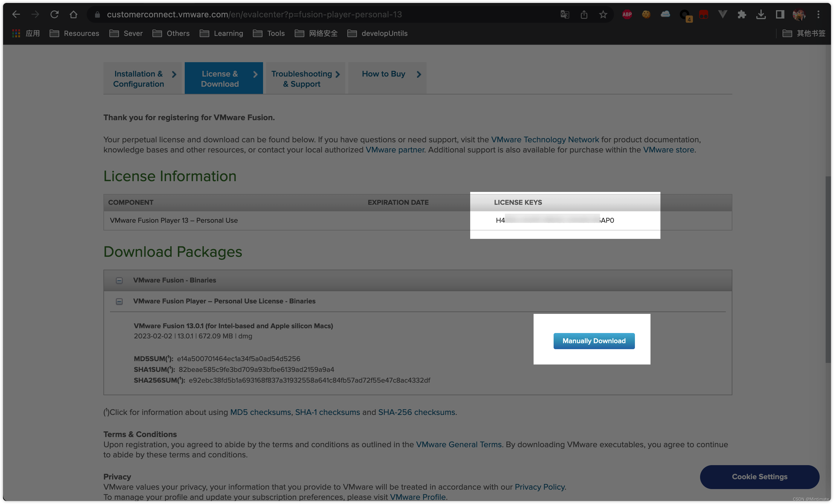Open the developUntils bookmark folder

point(378,33)
